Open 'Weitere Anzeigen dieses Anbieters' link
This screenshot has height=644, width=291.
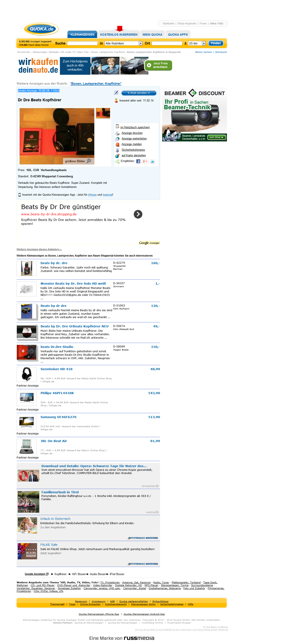click(39, 249)
